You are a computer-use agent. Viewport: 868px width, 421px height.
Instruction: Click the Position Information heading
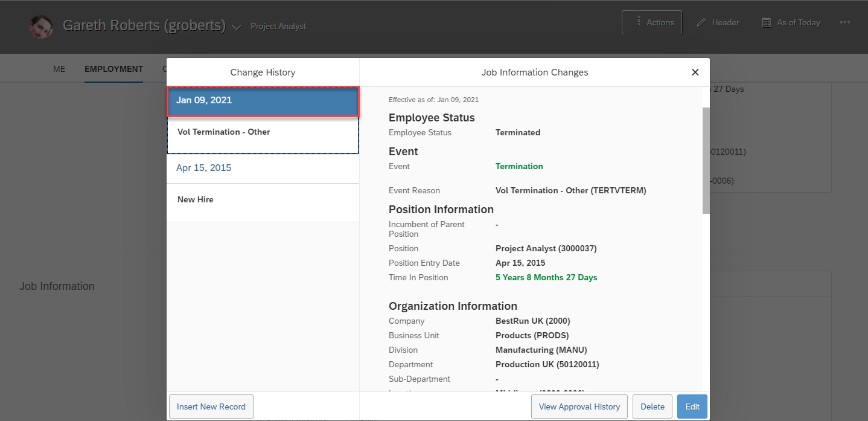point(441,209)
